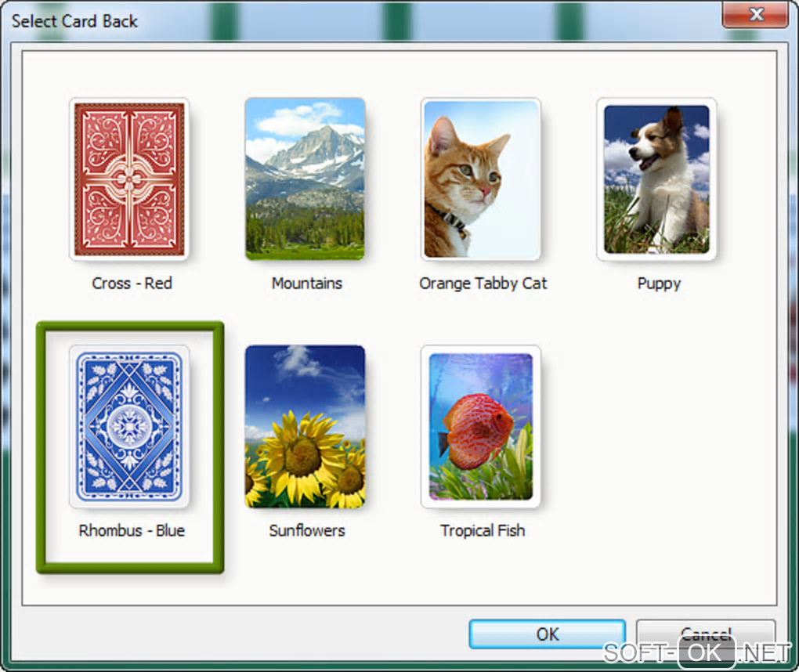The width and height of the screenshot is (799, 672).
Task: Select the Cross - Red card back image
Action: (x=129, y=179)
